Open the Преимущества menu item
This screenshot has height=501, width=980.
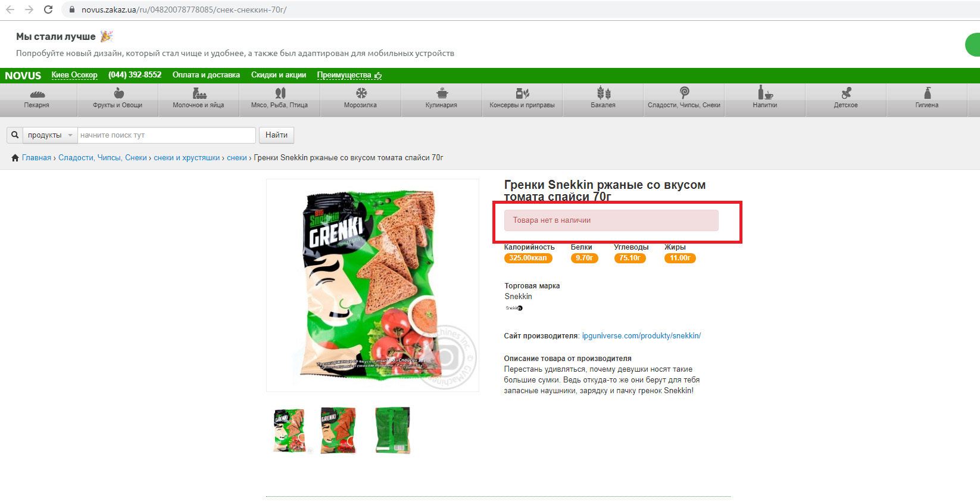349,75
